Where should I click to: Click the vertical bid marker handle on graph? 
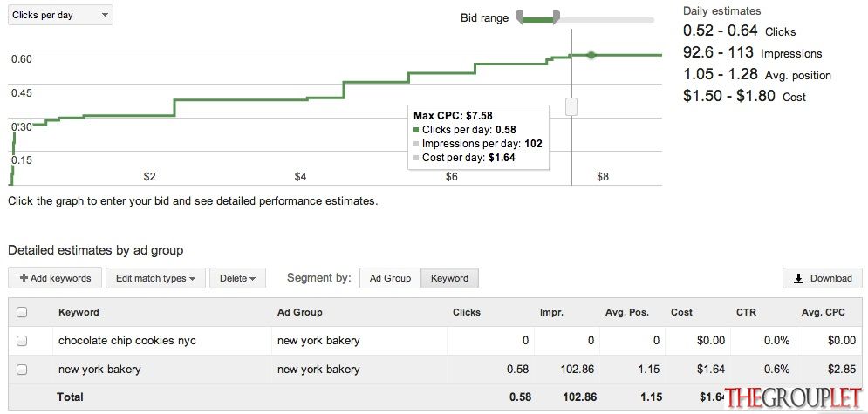571,106
